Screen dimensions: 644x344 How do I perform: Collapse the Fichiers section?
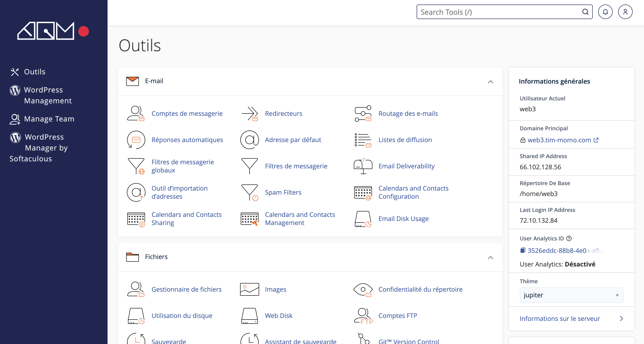click(x=491, y=257)
